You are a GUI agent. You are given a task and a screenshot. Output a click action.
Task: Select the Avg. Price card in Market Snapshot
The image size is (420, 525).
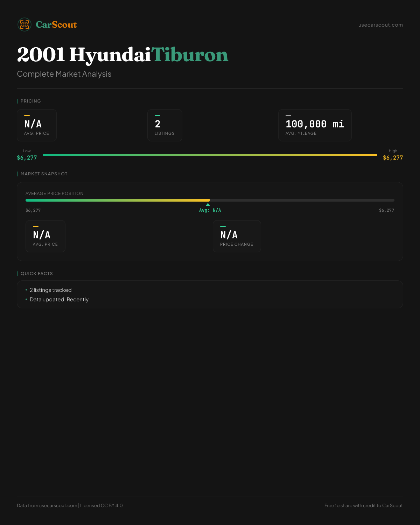click(45, 236)
